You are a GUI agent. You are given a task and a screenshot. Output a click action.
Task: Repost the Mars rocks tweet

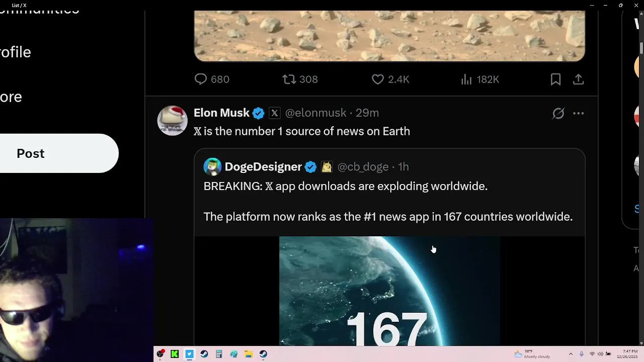point(289,79)
